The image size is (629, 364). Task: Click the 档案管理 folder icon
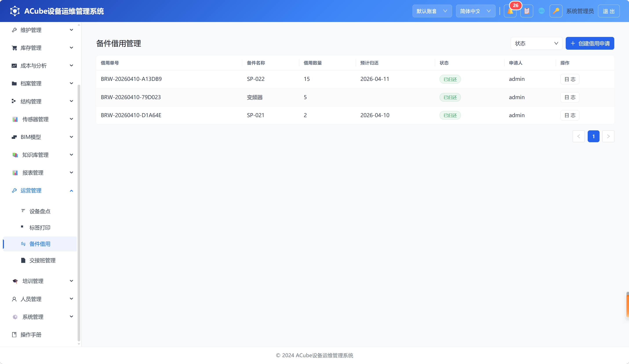click(x=14, y=83)
